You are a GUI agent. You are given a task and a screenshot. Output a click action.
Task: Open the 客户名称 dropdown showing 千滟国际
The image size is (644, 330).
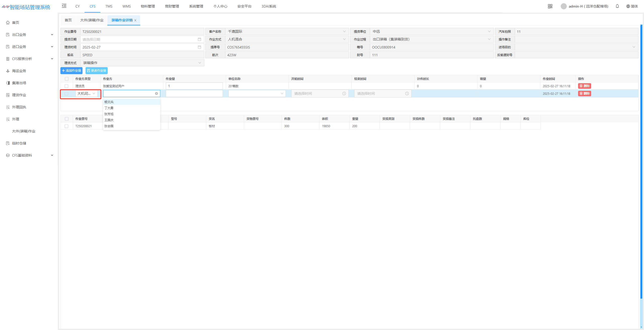pos(287,31)
